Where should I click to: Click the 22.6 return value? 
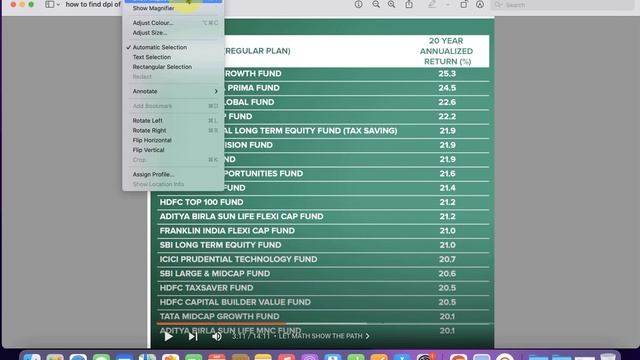click(x=447, y=102)
